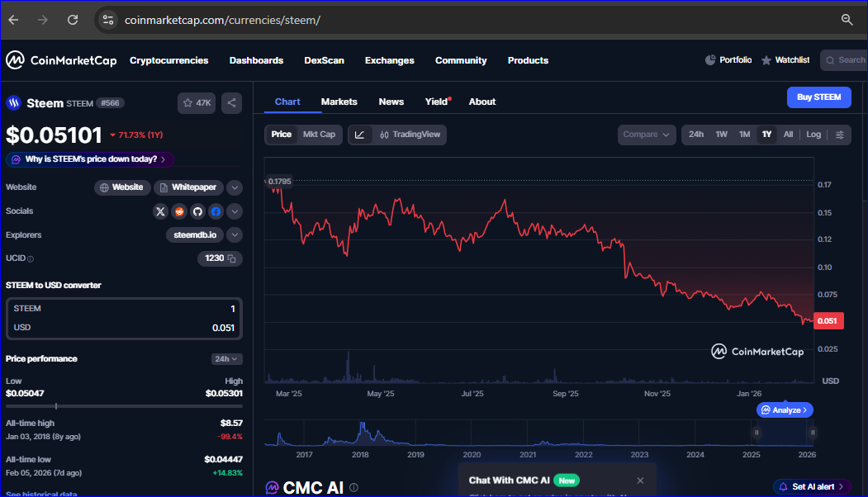Screen dimensions: 868x497
Task: Select Price chart toggle
Action: click(282, 135)
